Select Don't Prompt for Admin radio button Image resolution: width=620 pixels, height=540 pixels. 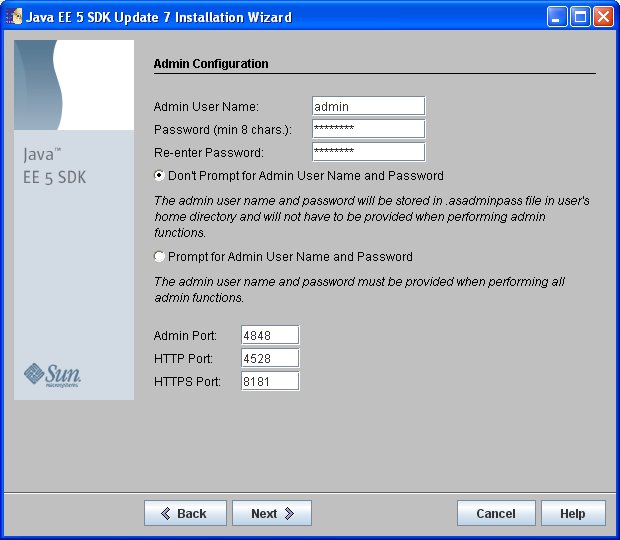[159, 176]
